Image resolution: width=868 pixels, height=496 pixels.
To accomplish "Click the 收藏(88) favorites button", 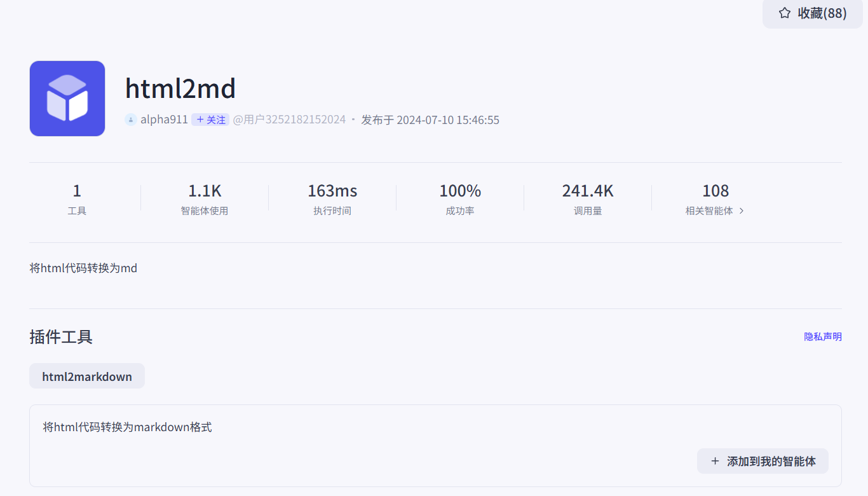I will pyautogui.click(x=813, y=13).
